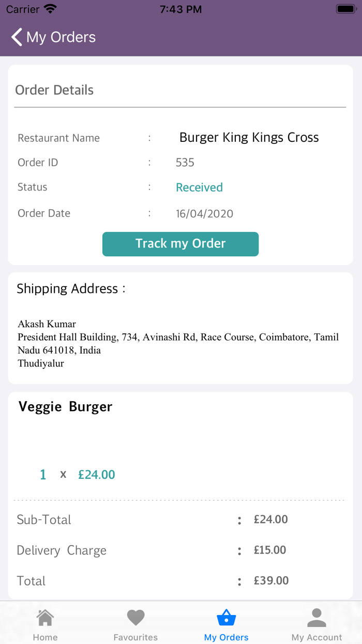The image size is (362, 644).
Task: Tap the back chevron arrow icon
Action: click(17, 37)
